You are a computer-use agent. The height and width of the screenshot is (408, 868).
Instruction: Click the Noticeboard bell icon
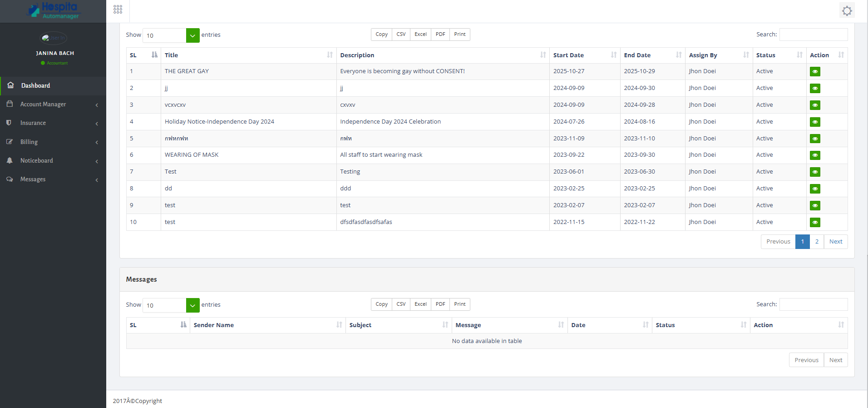[x=10, y=160]
